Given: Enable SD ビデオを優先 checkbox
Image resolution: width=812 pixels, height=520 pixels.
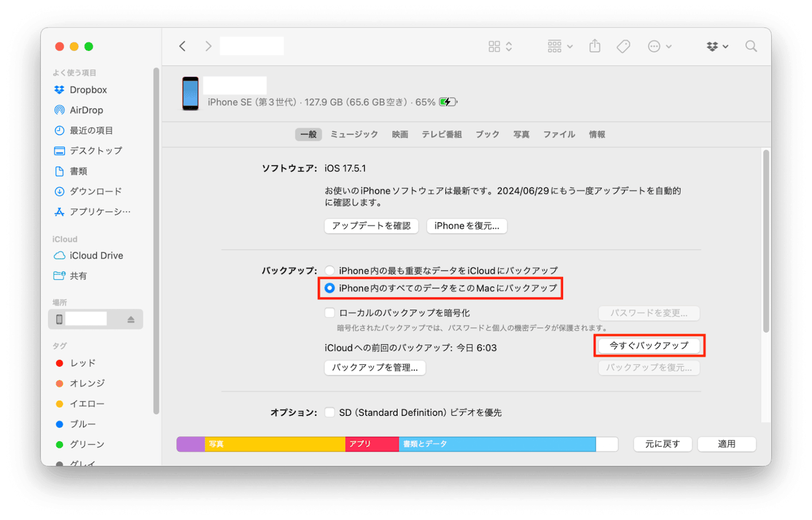Looking at the screenshot, I should coord(330,413).
